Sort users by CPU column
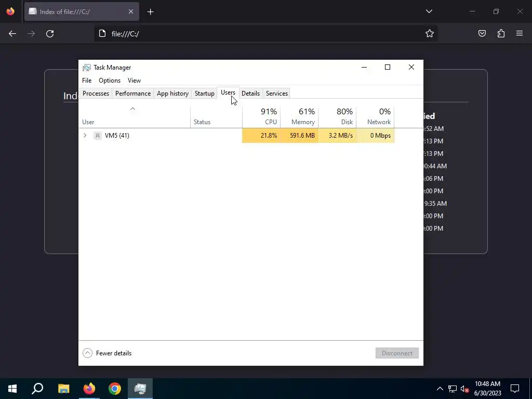The height and width of the screenshot is (399, 532). point(261,117)
